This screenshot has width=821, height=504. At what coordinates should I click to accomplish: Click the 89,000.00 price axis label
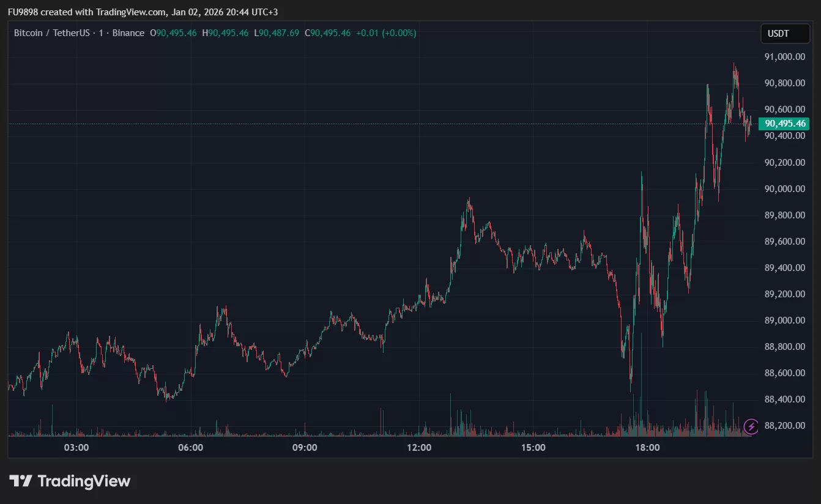[784, 321]
